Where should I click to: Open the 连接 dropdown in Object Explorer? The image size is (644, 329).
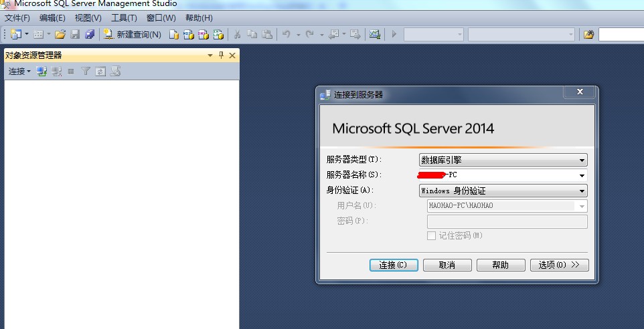coord(19,72)
